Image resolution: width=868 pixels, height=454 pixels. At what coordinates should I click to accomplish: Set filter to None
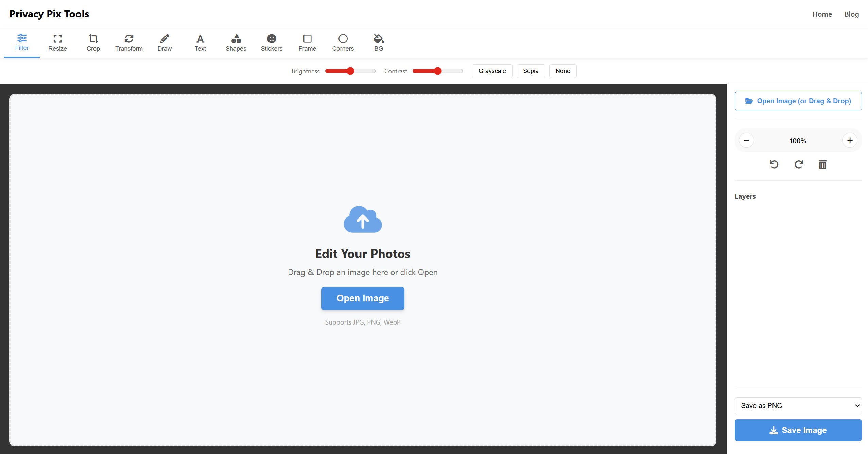562,71
